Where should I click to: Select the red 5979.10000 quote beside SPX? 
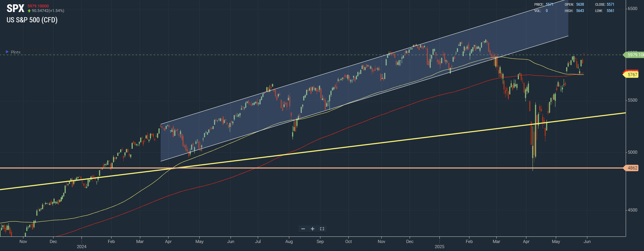point(38,6)
